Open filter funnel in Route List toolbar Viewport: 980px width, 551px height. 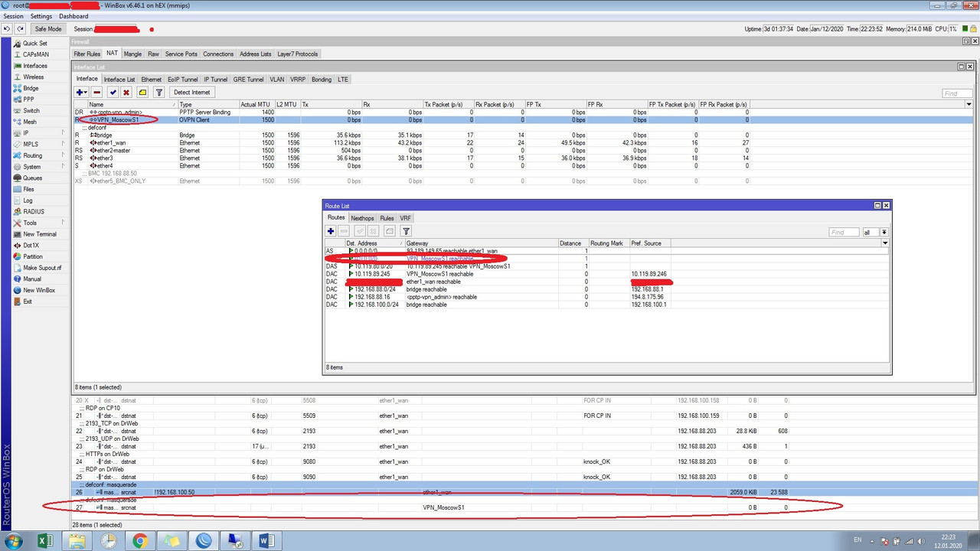coord(407,231)
